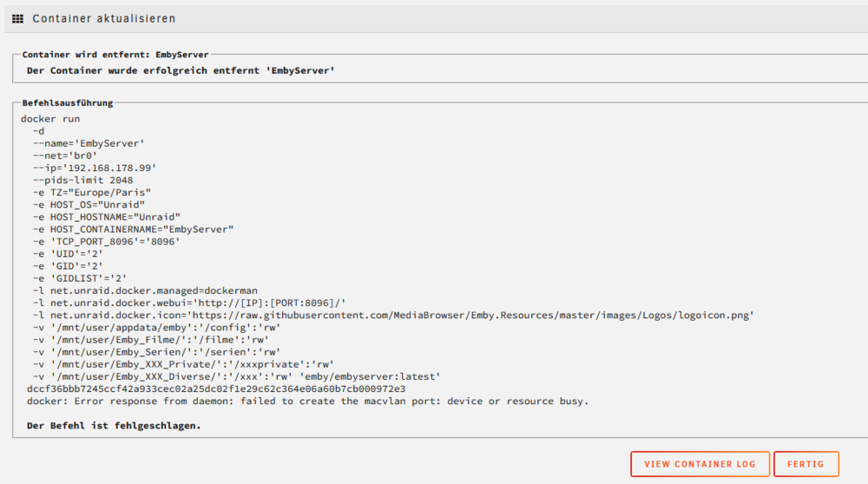The image size is (868, 484).
Task: Click the Befehlsausführung section heading
Action: point(68,103)
